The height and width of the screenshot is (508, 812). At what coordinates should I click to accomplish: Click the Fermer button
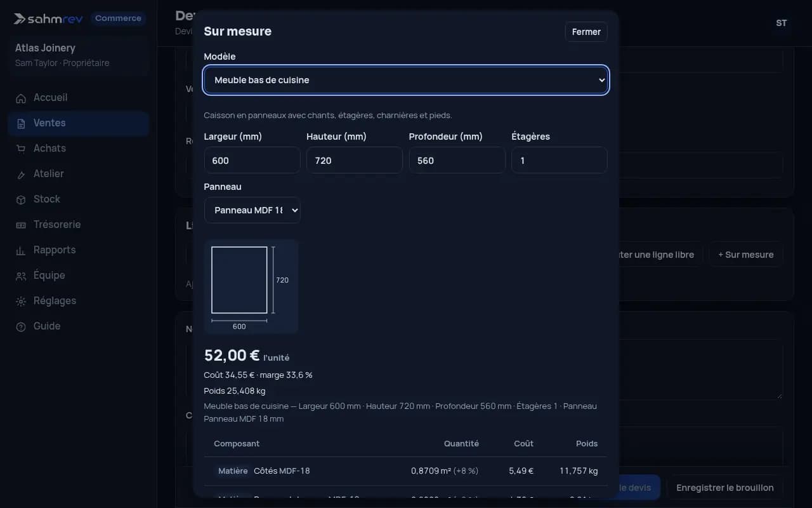click(586, 32)
